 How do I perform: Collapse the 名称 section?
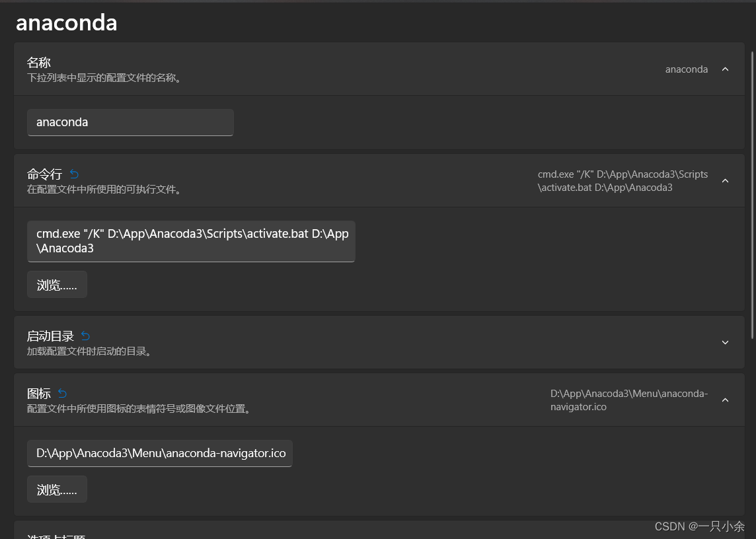tap(725, 69)
